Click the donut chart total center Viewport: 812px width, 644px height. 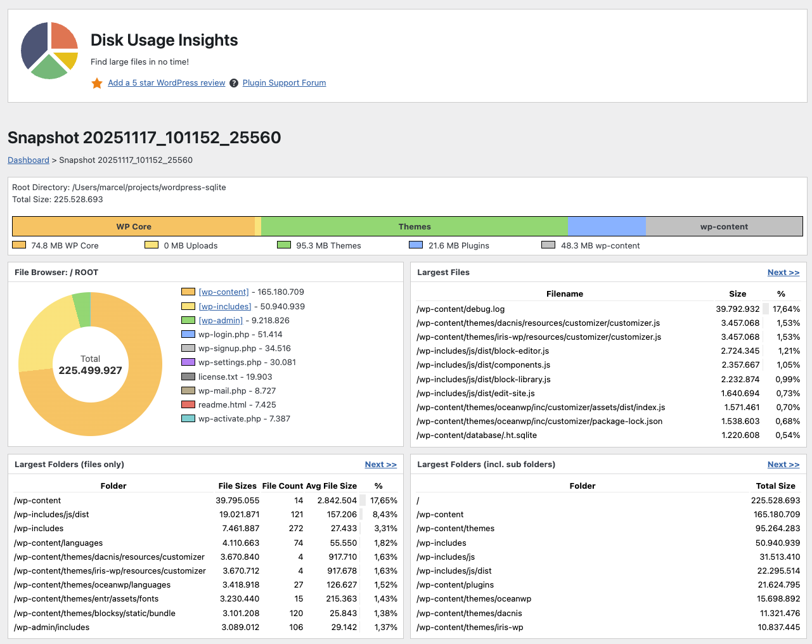[x=90, y=365]
